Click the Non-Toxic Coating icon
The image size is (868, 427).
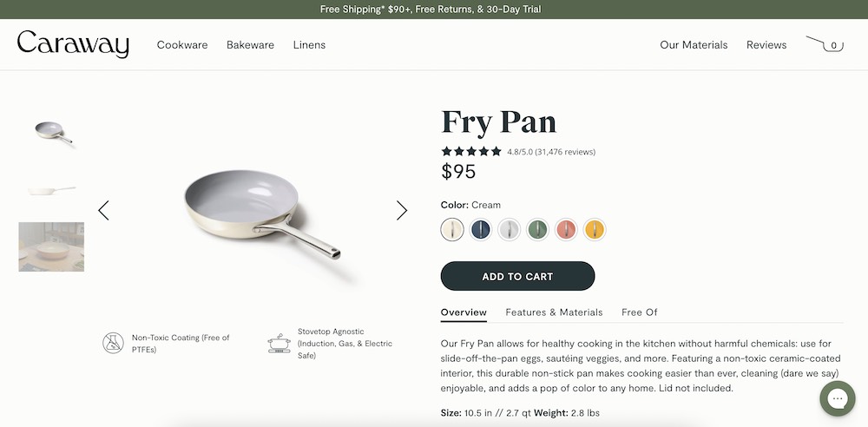(x=114, y=343)
